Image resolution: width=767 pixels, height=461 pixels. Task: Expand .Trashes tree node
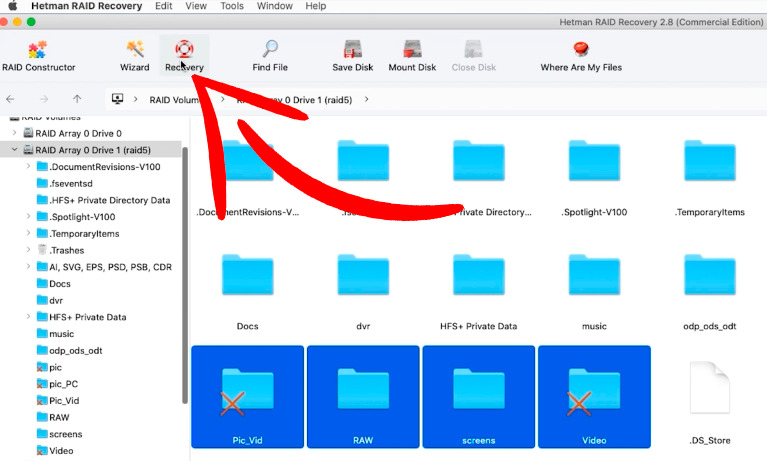28,250
